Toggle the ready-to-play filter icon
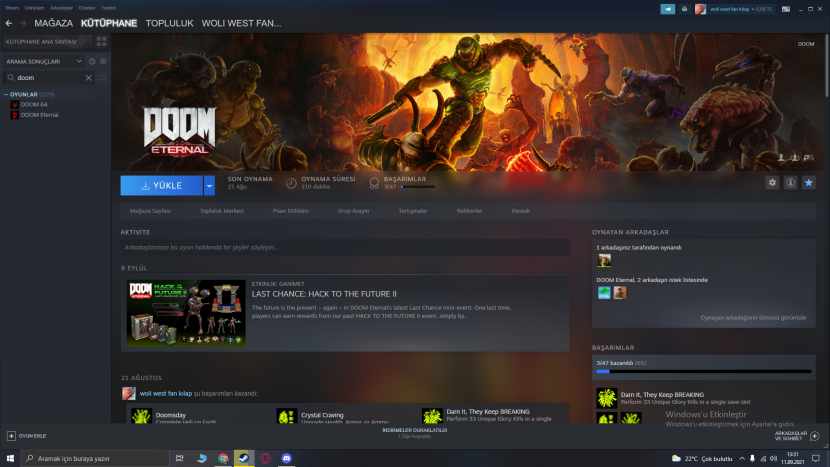The image size is (830, 467). pos(102,61)
